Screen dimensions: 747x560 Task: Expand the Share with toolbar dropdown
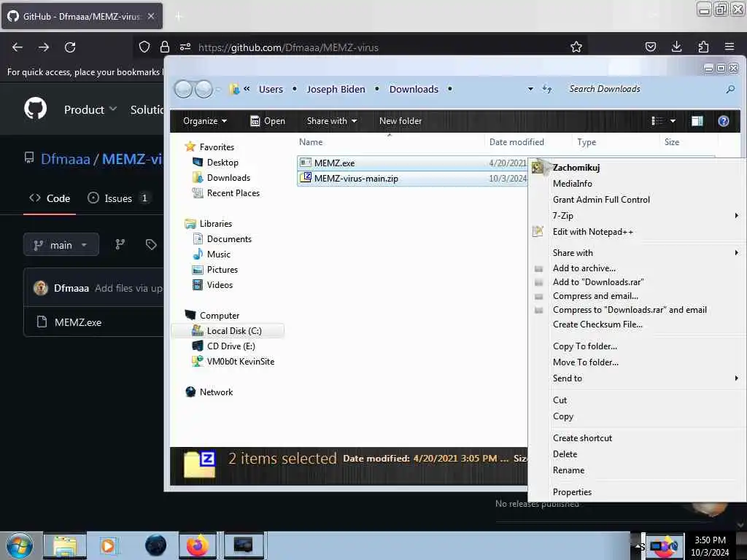coord(332,121)
